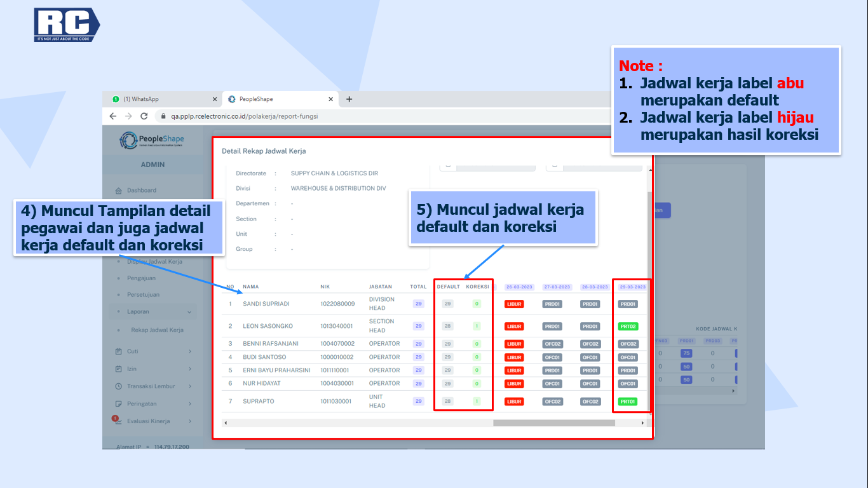Click the Izin form icon
Viewport: 868px width, 488px height.
[x=118, y=369]
